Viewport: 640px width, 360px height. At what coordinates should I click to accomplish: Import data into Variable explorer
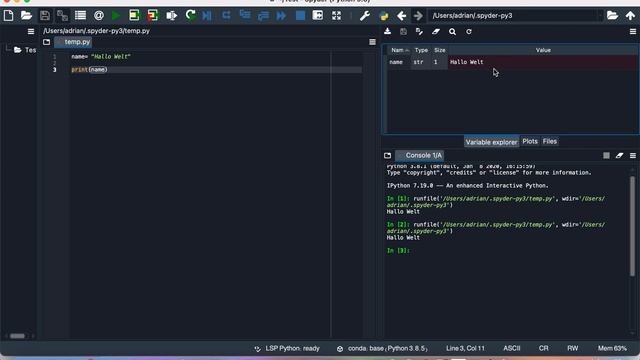[387, 31]
